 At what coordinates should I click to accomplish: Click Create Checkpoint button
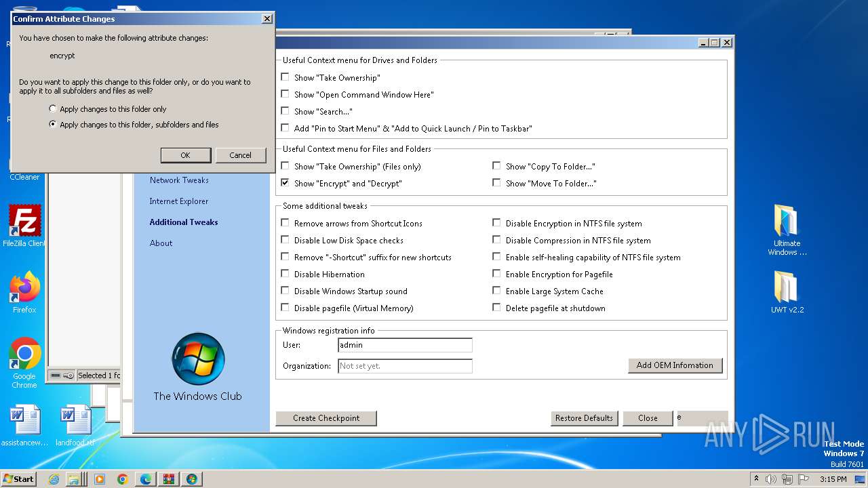(x=326, y=418)
